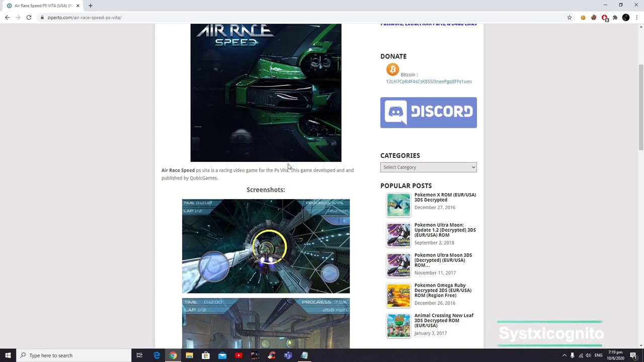Expand the Select Category dropdown
Image resolution: width=644 pixels, height=362 pixels.
[x=429, y=167]
